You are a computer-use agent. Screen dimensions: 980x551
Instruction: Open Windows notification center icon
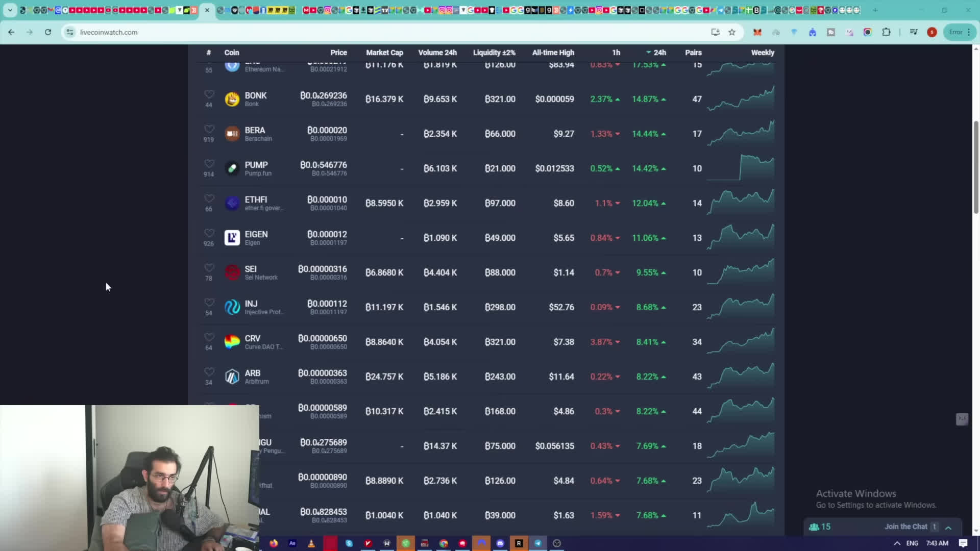[963, 543]
